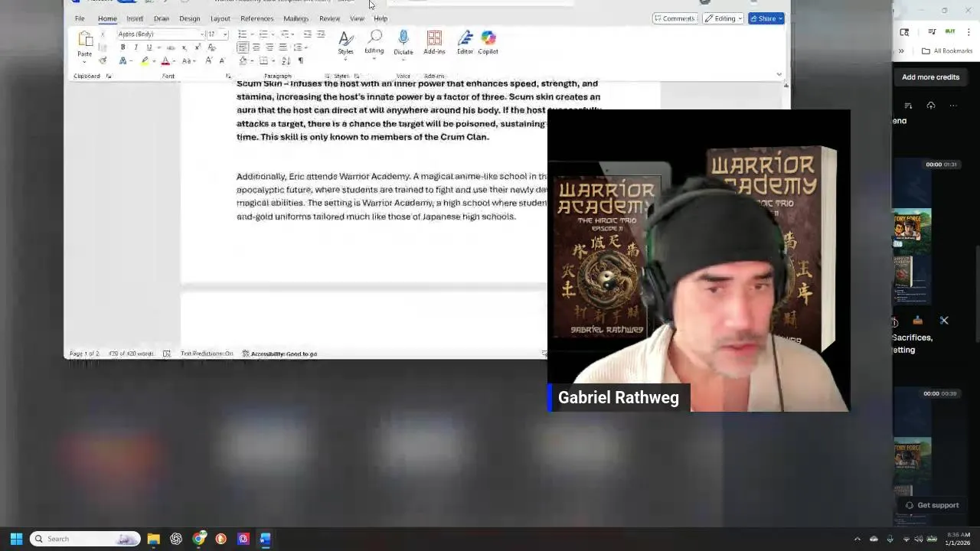Open the Editing mode dropdown
Screen dimensions: 980x551
point(724,18)
